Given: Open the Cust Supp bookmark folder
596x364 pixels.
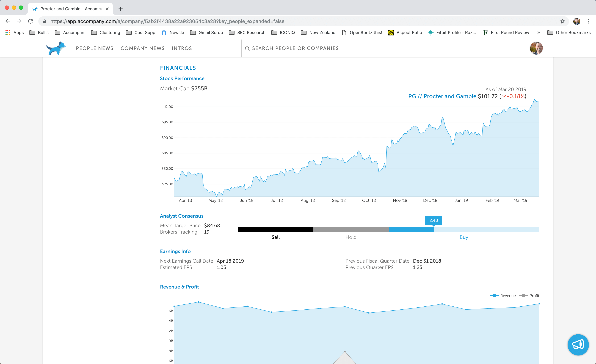Looking at the screenshot, I should (140, 32).
